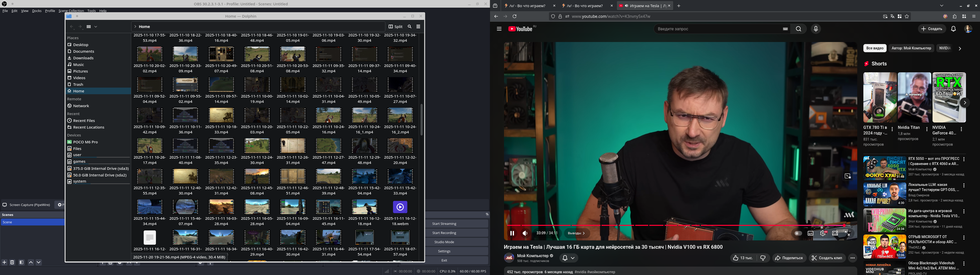Open OBS Scene Collection menu
The image size is (980, 275).
pos(71,11)
